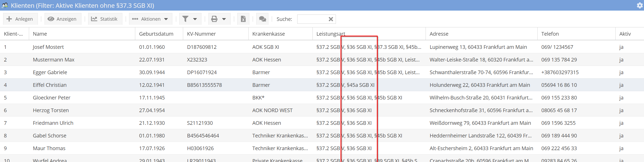
Task: Select client Josef Mostert
Action: (48, 47)
